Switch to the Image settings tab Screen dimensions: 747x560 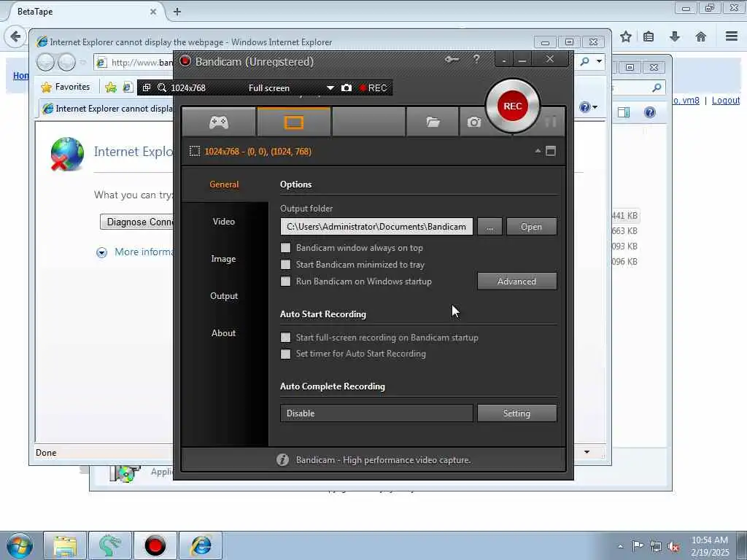tap(224, 259)
